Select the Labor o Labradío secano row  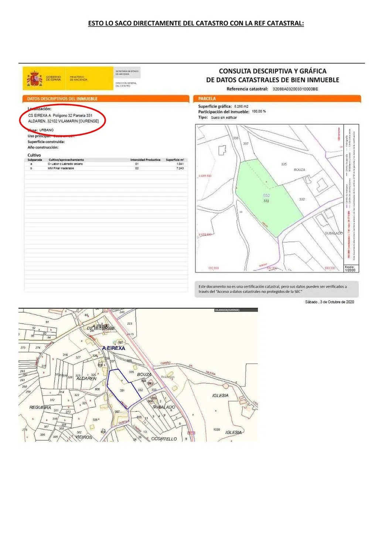[x=106, y=164]
